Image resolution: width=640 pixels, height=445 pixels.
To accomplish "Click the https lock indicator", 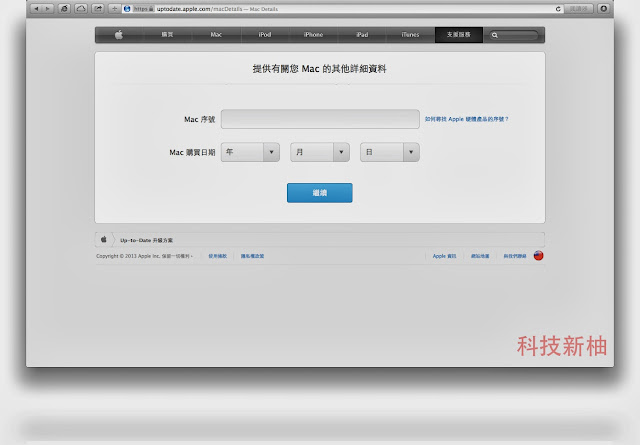I will point(144,9).
